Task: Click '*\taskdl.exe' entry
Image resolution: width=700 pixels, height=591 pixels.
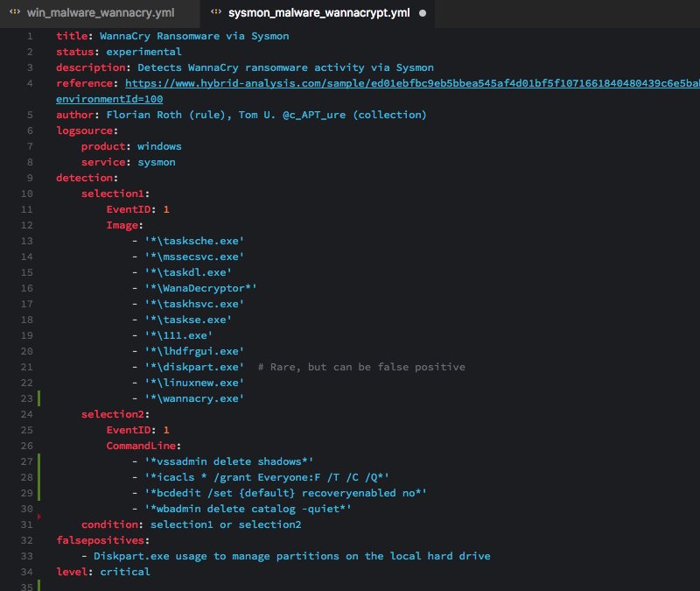Action: 188,272
